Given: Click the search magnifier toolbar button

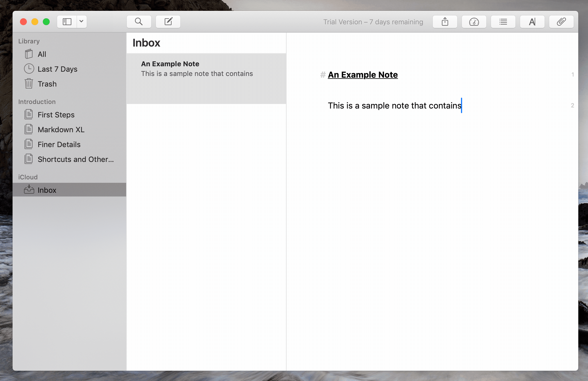Looking at the screenshot, I should tap(139, 22).
